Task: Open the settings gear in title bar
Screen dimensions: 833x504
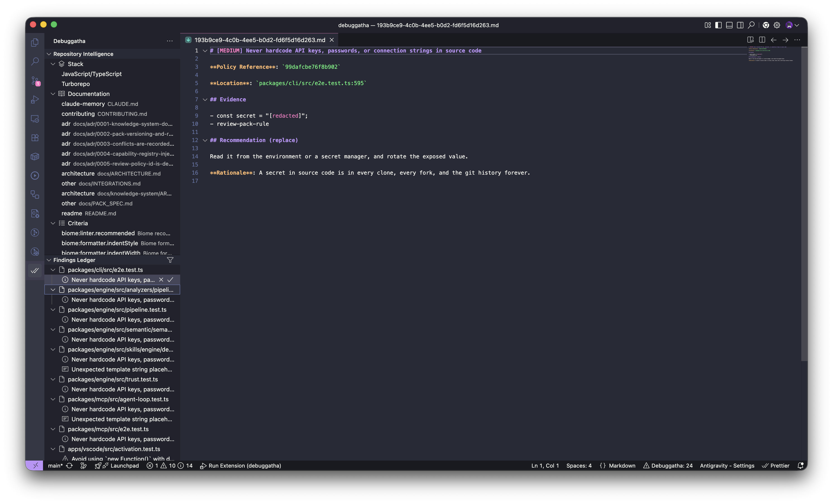Action: [777, 25]
